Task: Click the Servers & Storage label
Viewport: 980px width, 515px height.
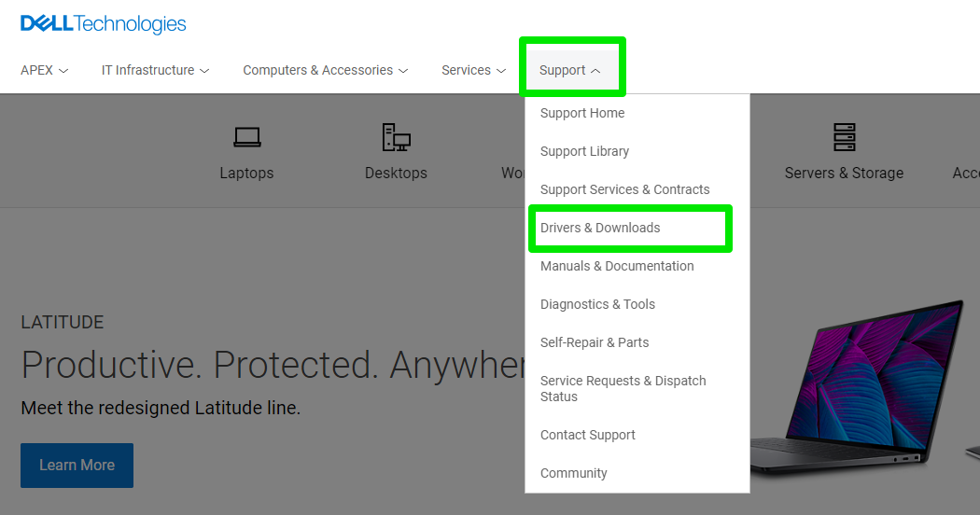Action: 844,174
